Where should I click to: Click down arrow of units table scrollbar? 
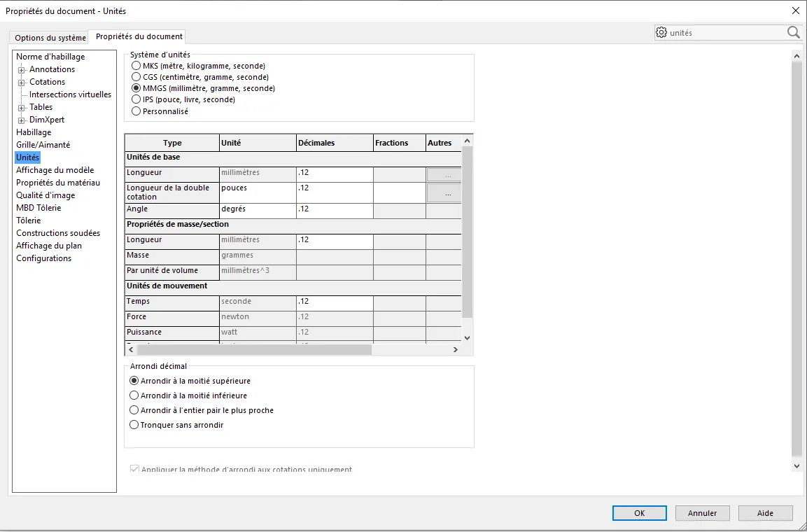[x=467, y=337]
